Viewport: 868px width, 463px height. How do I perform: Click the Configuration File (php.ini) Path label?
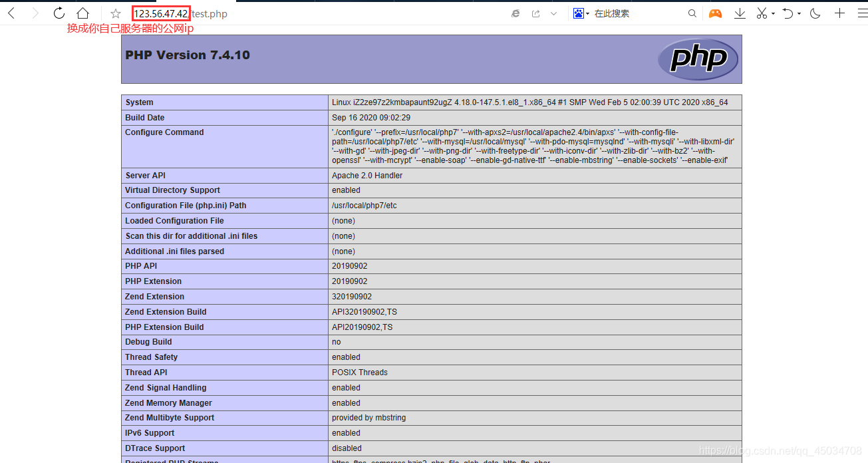pyautogui.click(x=186, y=206)
